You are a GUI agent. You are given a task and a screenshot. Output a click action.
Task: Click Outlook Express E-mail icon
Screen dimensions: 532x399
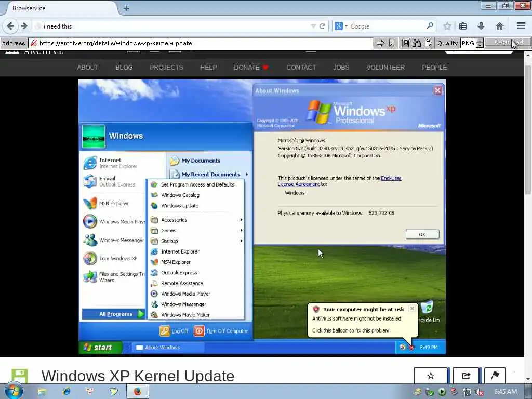[90, 181]
